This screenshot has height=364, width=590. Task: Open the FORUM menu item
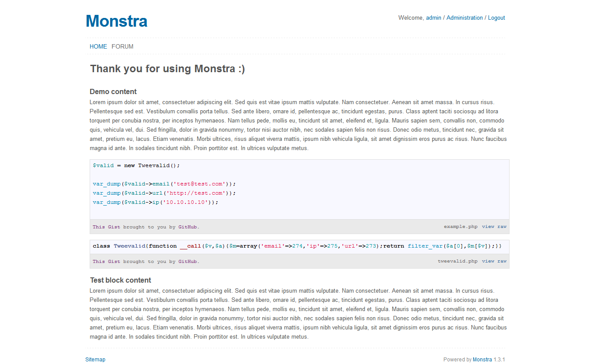(x=122, y=46)
